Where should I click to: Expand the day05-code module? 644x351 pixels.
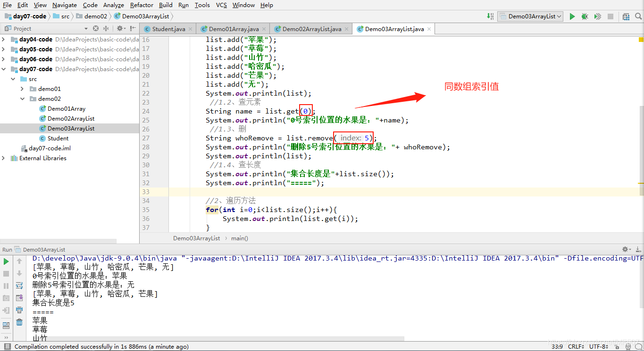4,49
